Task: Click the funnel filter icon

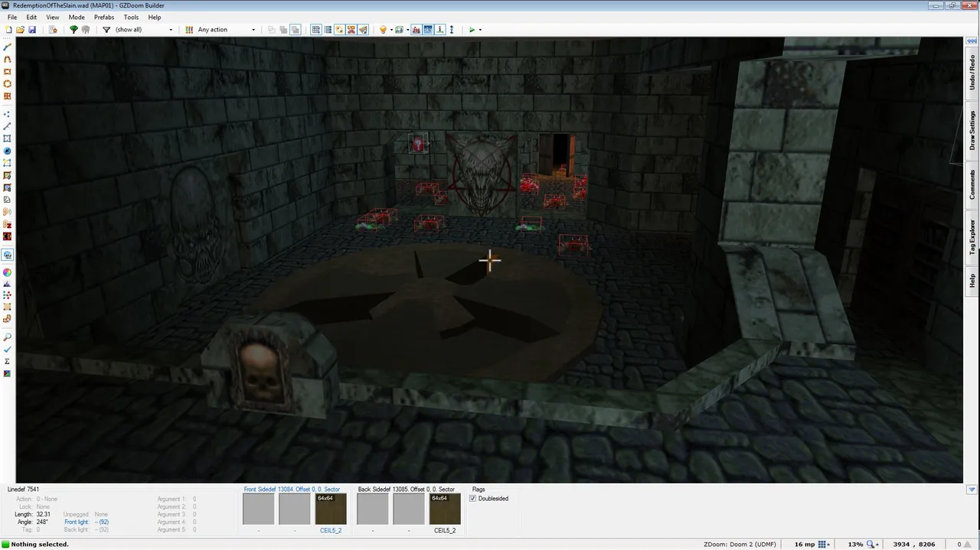Action: [x=106, y=30]
